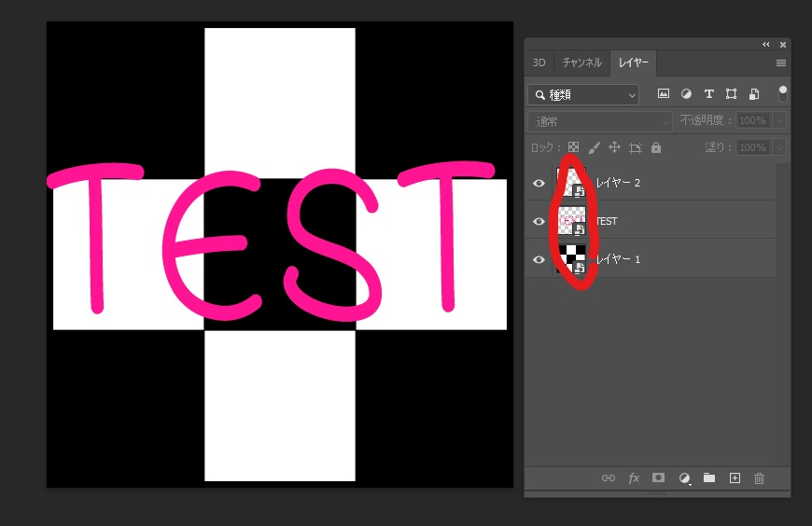Filter layers by shape layer icon
Screen dimensions: 812x526
(x=731, y=93)
